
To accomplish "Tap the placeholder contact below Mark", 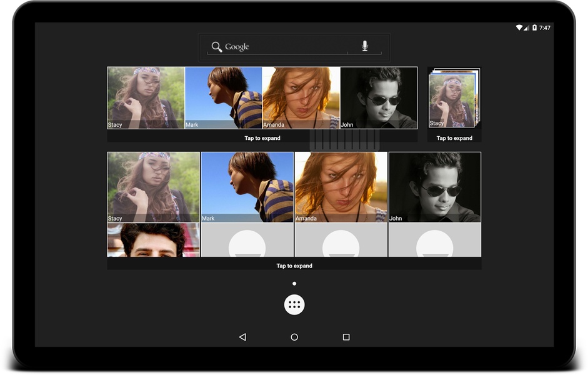I will (x=247, y=240).
